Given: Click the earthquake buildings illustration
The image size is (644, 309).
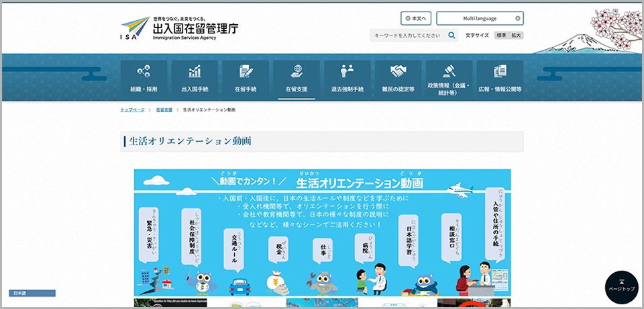Looking at the screenshot, I should click(x=156, y=281).
